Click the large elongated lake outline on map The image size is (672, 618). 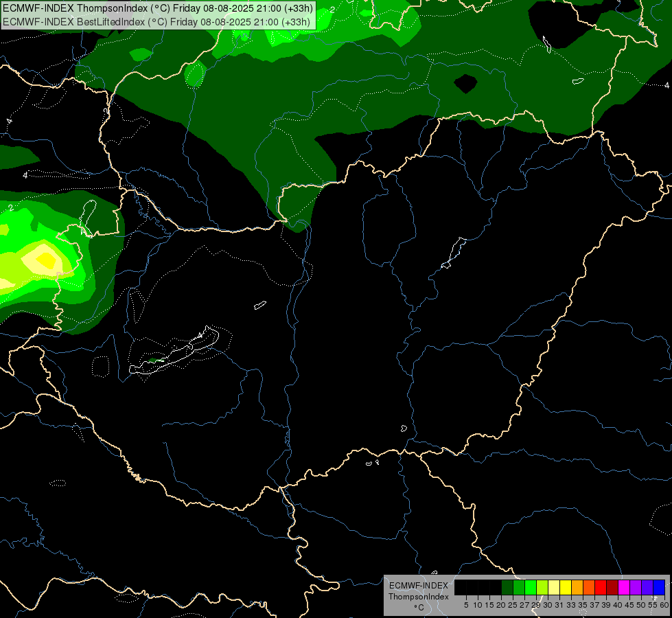pos(174,352)
